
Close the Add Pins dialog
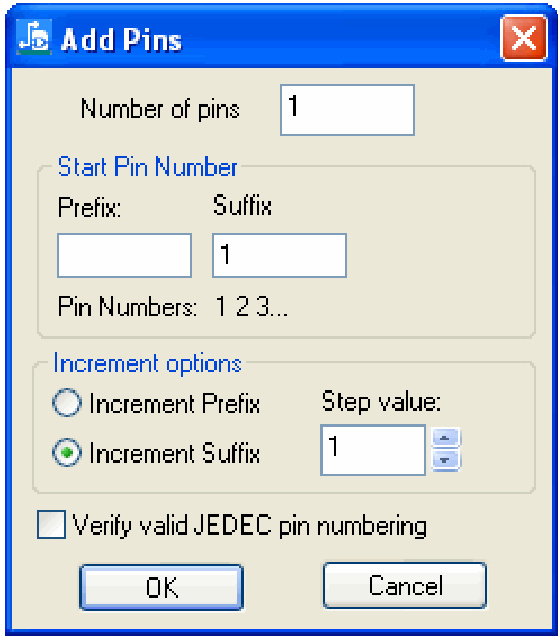524,38
